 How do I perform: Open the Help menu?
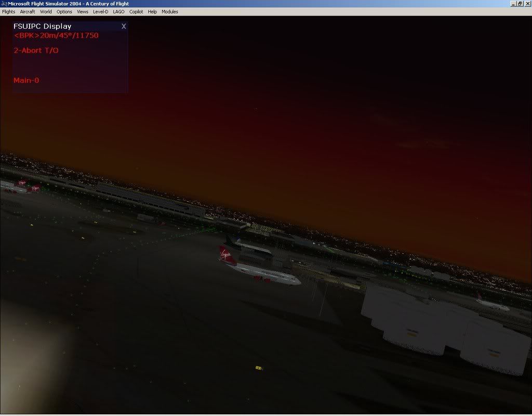152,11
